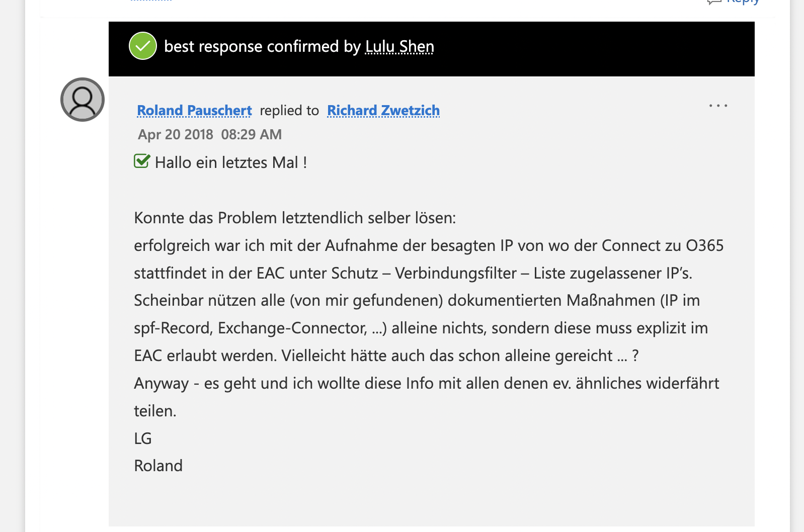Image resolution: width=804 pixels, height=532 pixels.
Task: Open the Richard Zwetzich profile link
Action: coord(383,111)
